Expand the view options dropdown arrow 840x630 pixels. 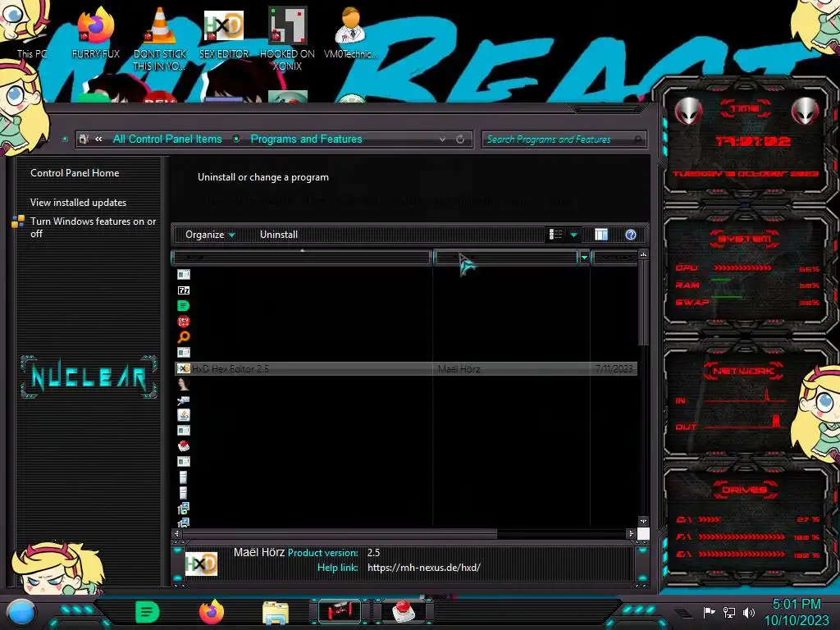coord(573,235)
